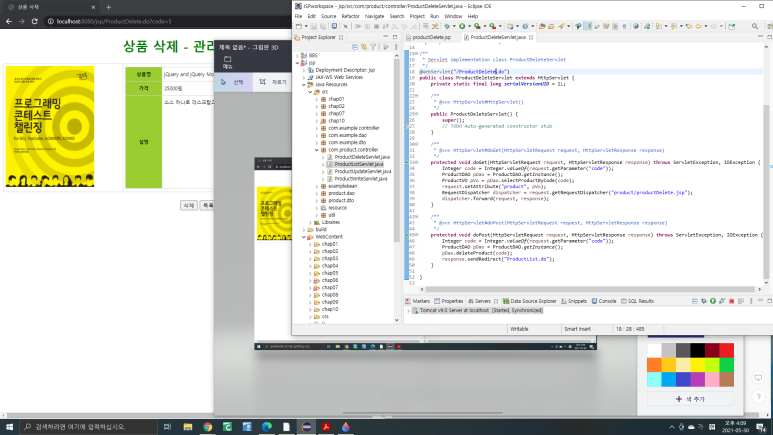Pick the green color swatch in Paint 3D

[726, 365]
